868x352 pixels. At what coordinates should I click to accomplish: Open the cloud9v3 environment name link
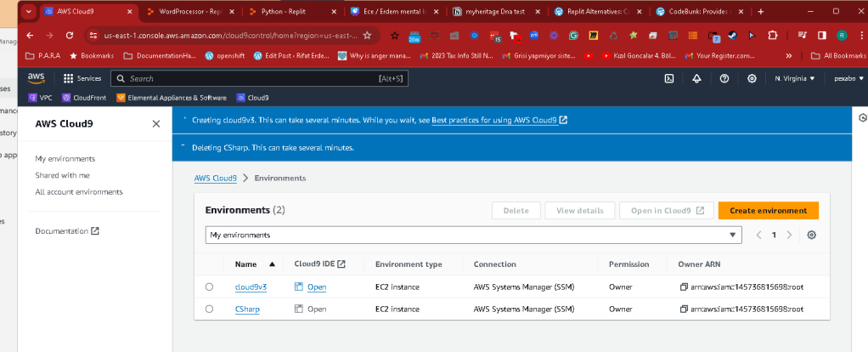[251, 287]
